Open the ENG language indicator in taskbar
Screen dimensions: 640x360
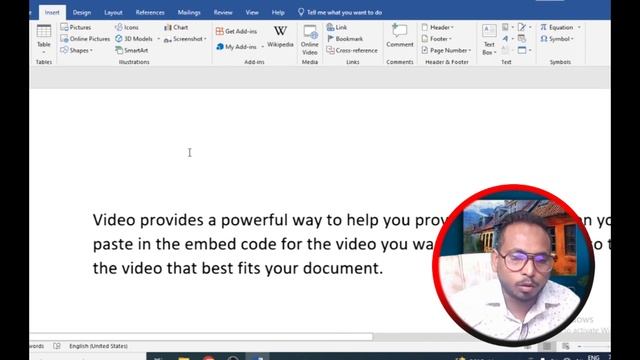point(593,358)
